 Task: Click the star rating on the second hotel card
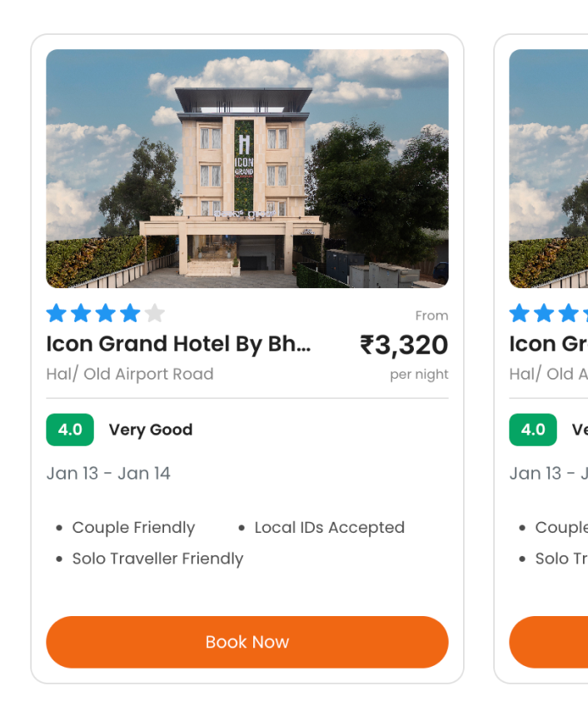tap(543, 313)
